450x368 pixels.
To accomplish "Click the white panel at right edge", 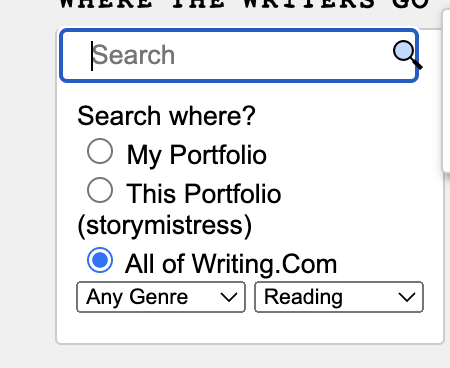I will (446, 91).
